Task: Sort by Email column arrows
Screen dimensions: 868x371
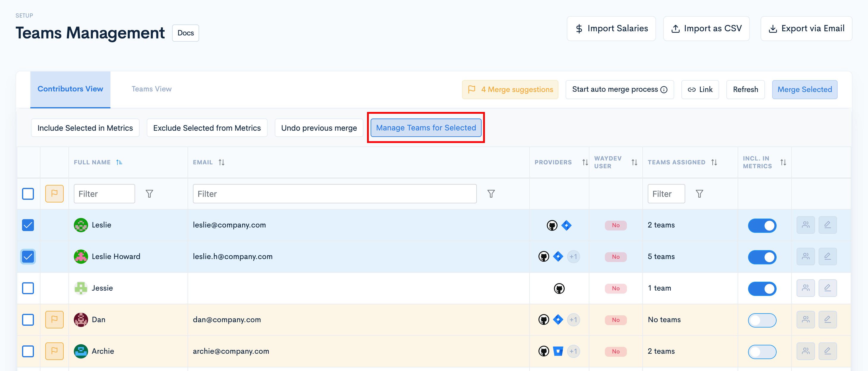Action: click(221, 162)
